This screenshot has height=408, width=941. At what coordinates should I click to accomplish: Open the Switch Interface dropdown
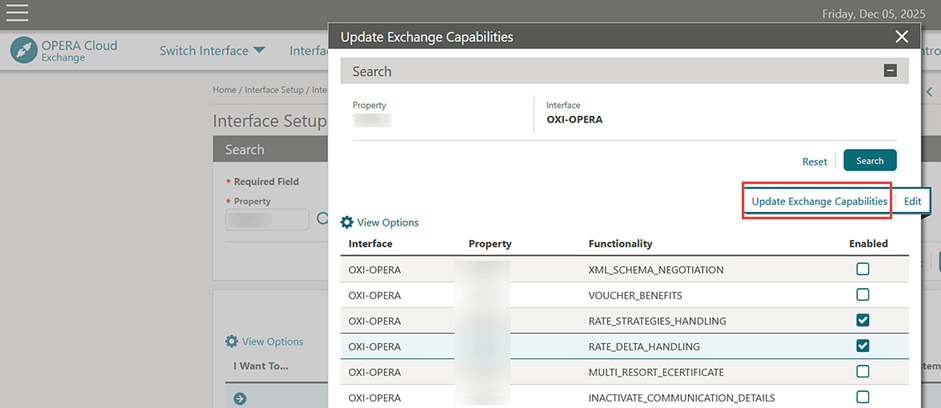212,50
